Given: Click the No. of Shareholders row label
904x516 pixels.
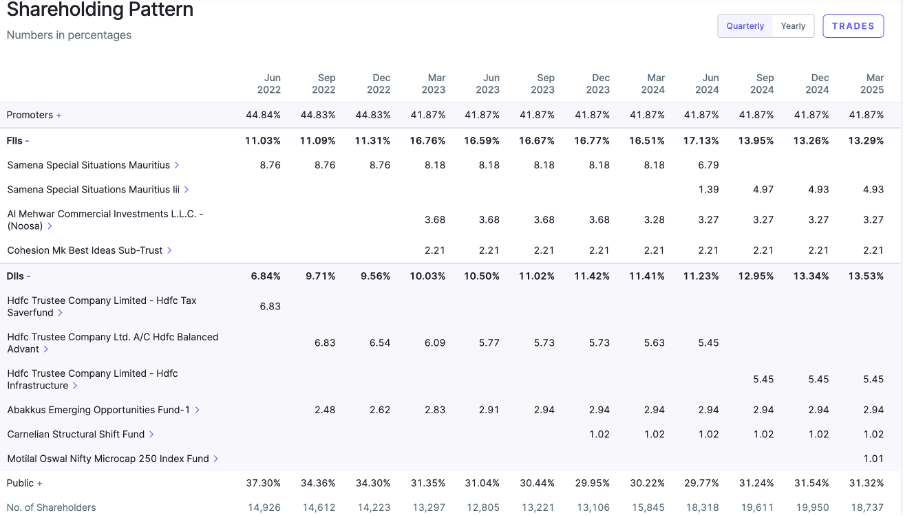Looking at the screenshot, I should (x=51, y=507).
